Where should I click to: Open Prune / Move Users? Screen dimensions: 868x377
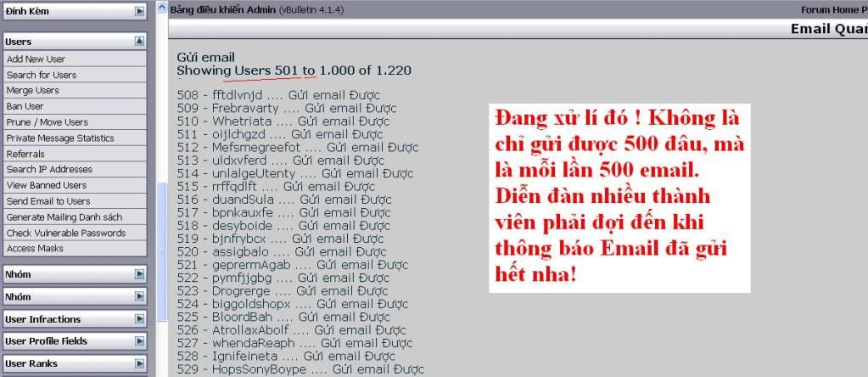[48, 122]
